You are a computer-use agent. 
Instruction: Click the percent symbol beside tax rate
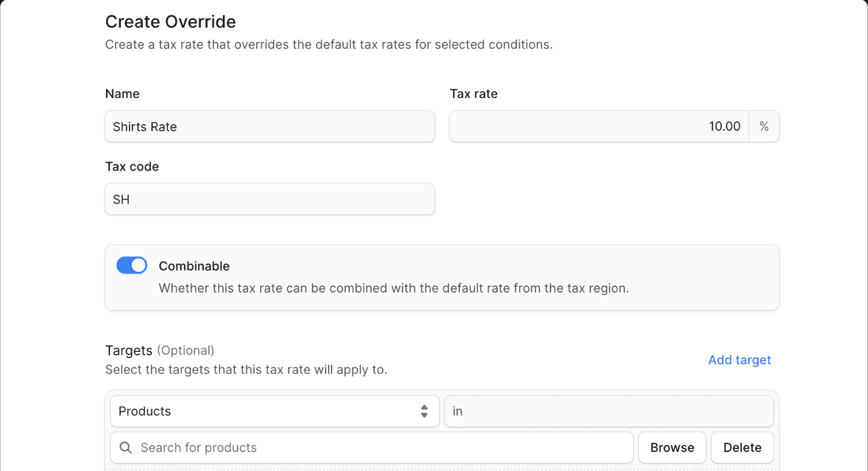pyautogui.click(x=764, y=127)
